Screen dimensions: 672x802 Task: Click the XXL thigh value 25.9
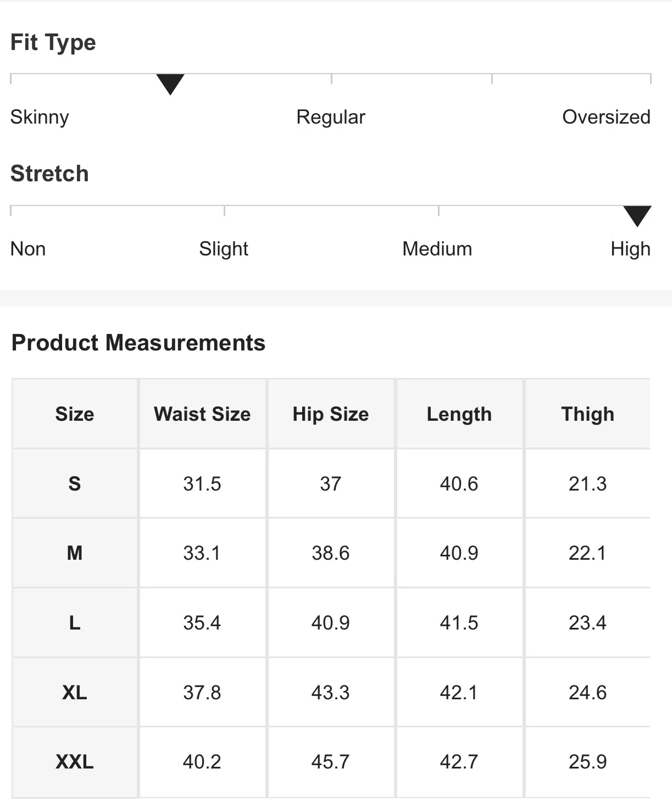click(588, 762)
